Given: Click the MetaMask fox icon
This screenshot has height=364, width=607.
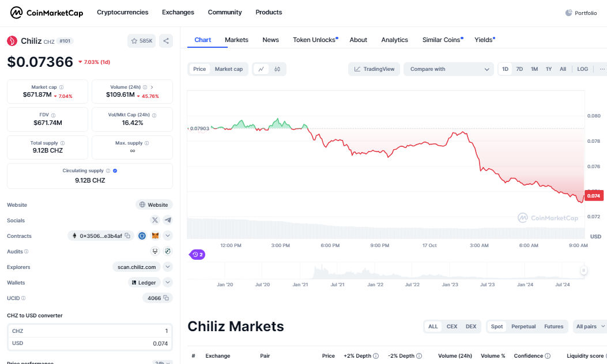Looking at the screenshot, I should [155, 236].
